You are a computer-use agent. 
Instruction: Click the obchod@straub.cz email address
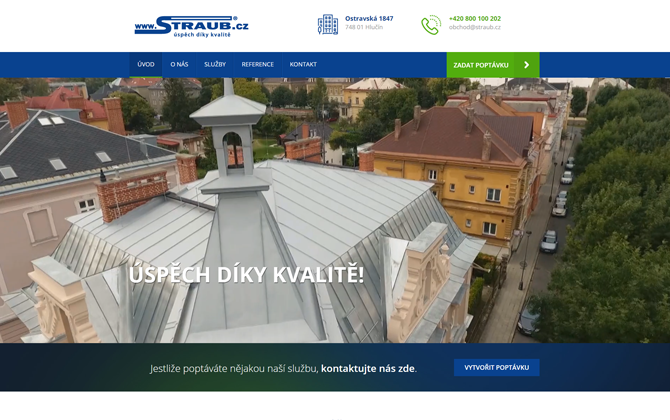pos(475,28)
